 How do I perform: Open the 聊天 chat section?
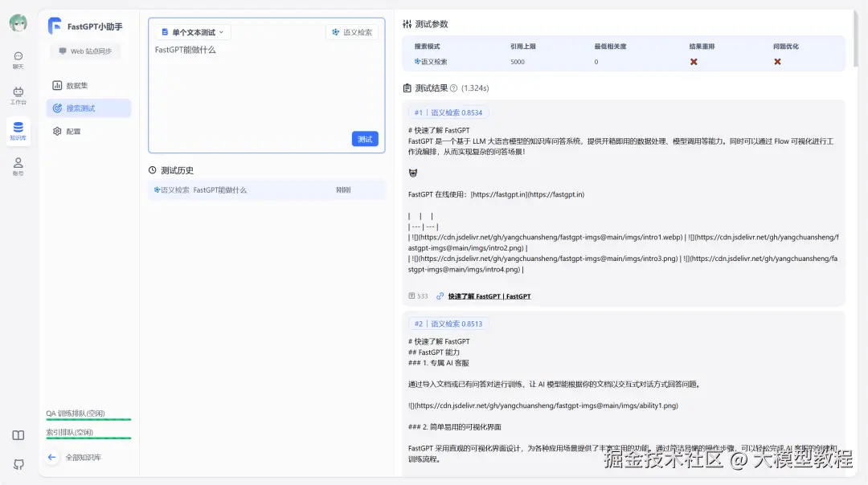click(x=18, y=59)
